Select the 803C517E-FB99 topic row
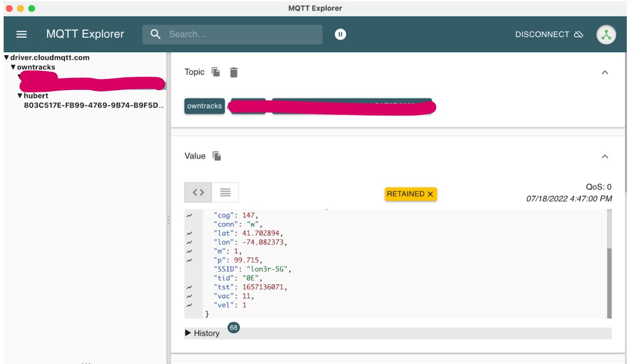 93,106
